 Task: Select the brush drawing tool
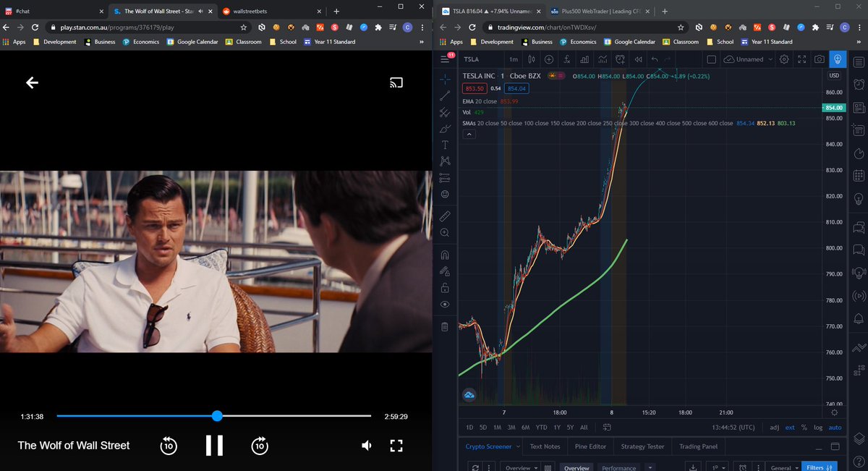(444, 129)
